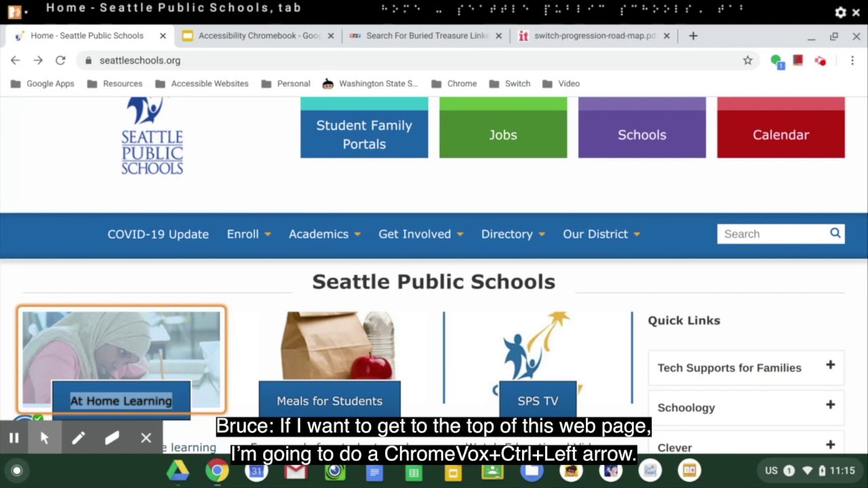
Task: Expand the Academics dropdown menu
Action: point(325,234)
